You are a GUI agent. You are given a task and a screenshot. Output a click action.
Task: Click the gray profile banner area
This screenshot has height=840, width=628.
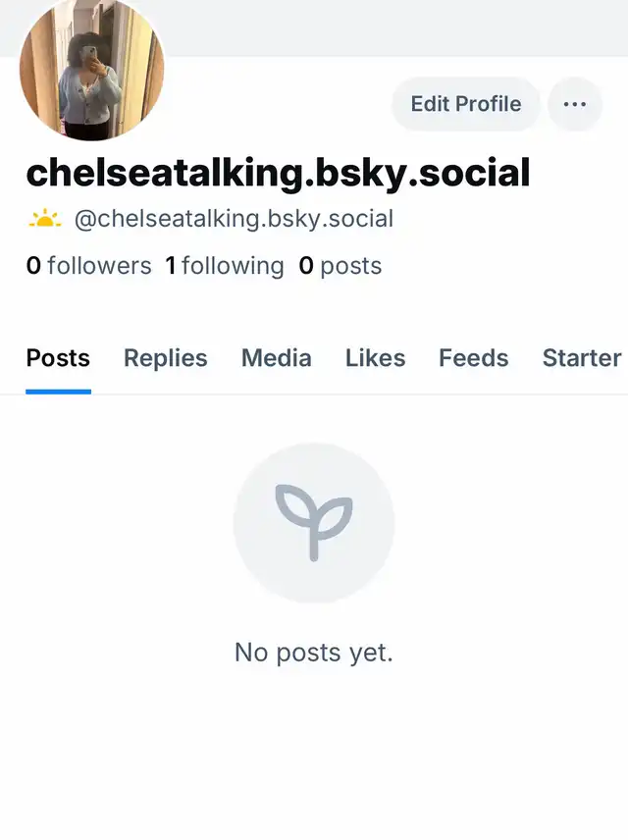[x=396, y=27]
